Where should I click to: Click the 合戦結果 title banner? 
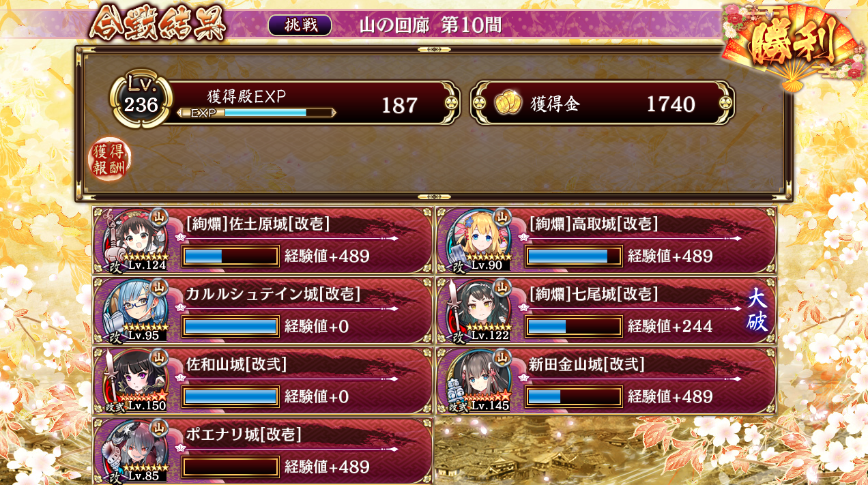tap(158, 24)
